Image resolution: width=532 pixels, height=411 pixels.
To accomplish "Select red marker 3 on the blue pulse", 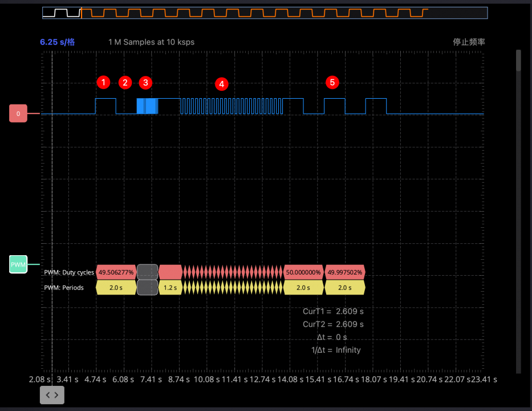I will coord(145,83).
